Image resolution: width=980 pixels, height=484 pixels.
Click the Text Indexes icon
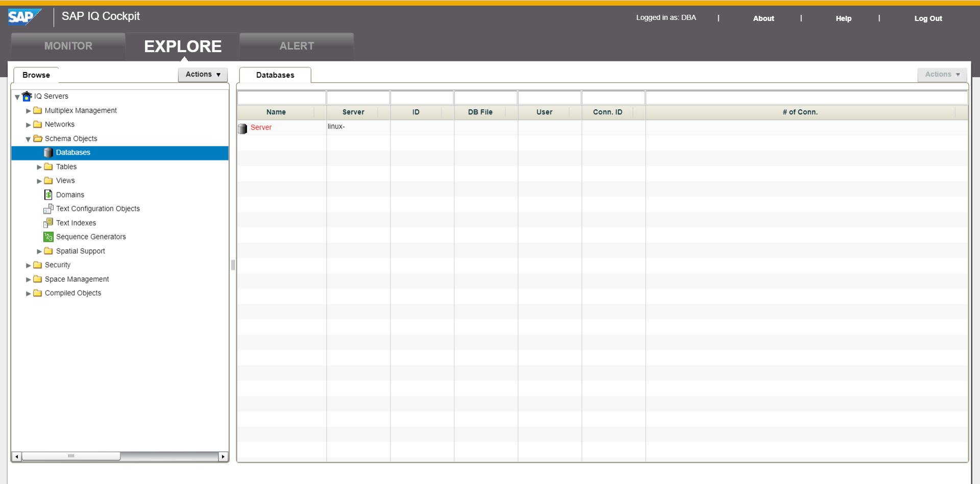(x=48, y=223)
